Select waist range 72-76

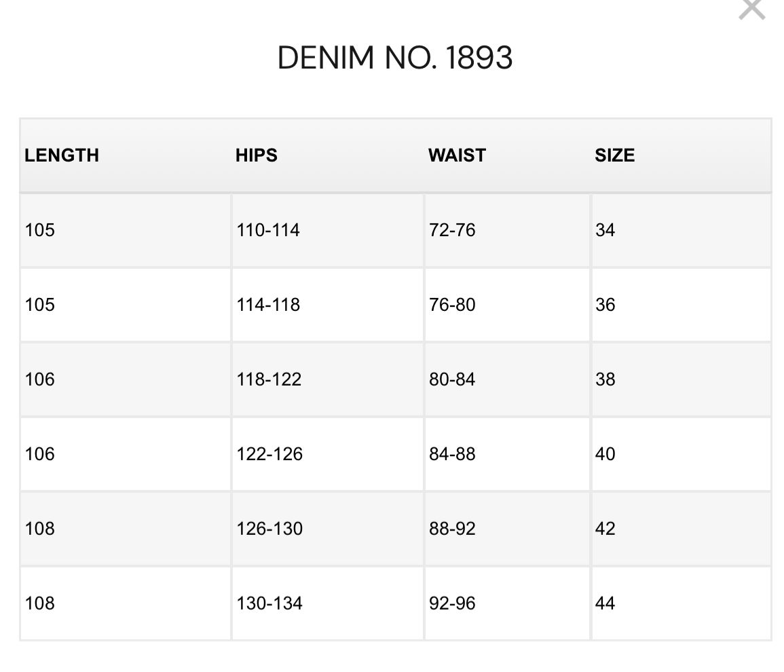(x=452, y=230)
